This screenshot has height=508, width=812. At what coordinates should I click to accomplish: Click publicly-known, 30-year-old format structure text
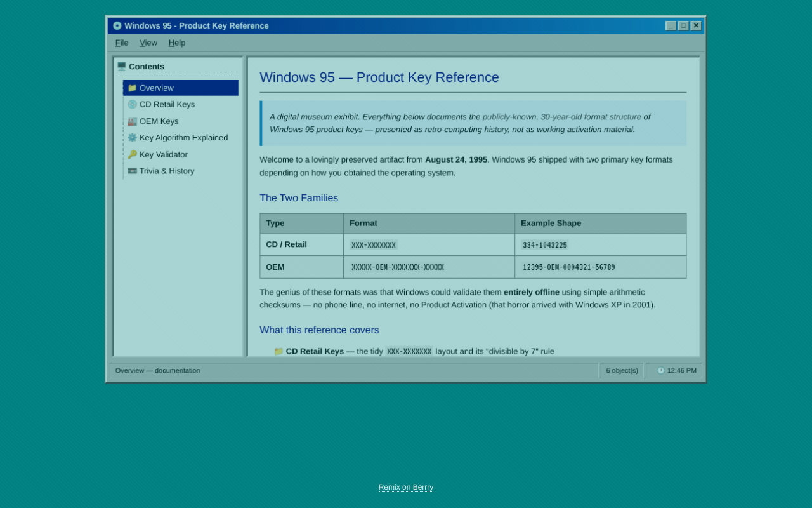[x=562, y=117]
